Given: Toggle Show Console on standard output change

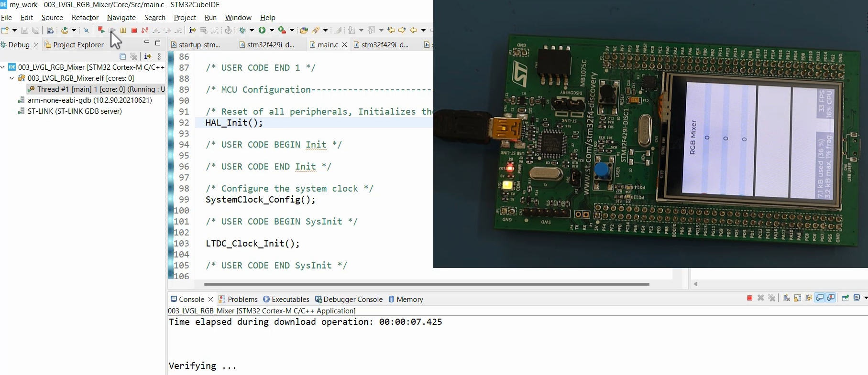Looking at the screenshot, I should [x=820, y=298].
